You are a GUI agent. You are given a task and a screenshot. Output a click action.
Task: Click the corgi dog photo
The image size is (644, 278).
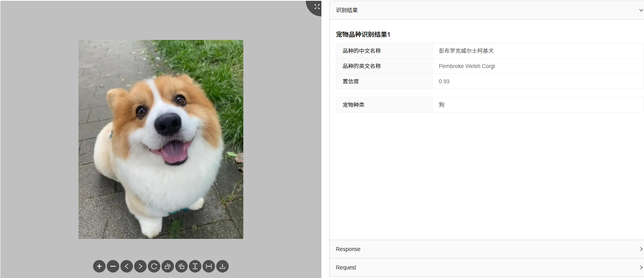pos(161,139)
